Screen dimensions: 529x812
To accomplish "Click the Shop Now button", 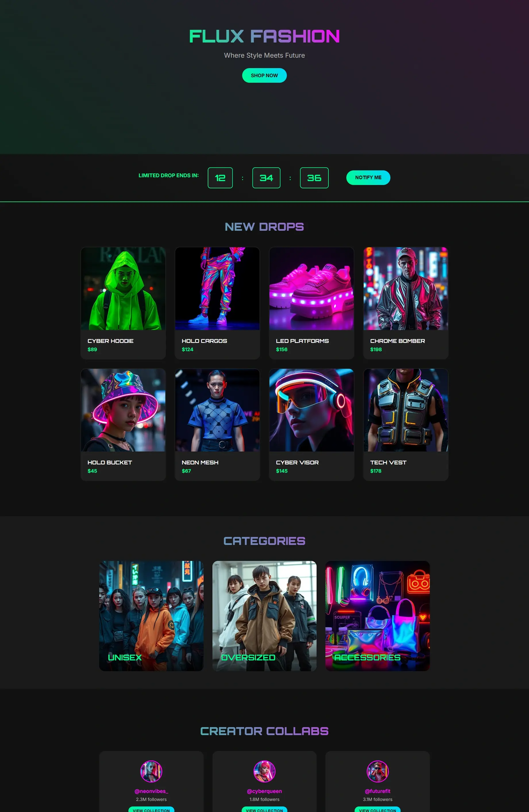I will [264, 75].
